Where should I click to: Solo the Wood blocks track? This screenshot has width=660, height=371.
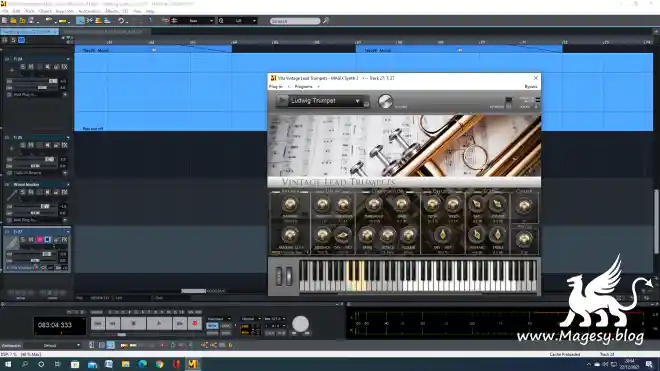coord(23,192)
